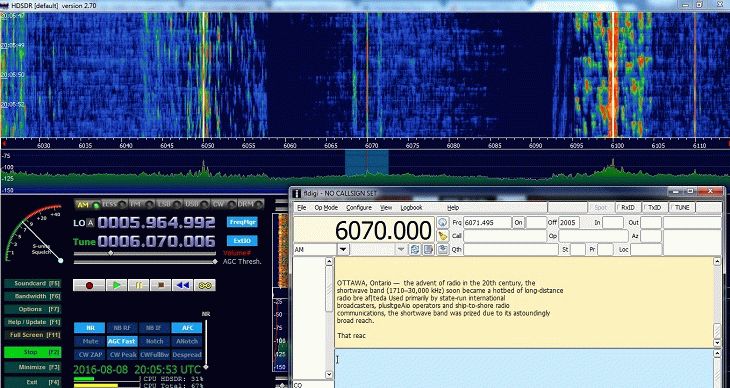Toggle the TxID option in fldigi
Viewport: 730px width, 388px height.
655,208
